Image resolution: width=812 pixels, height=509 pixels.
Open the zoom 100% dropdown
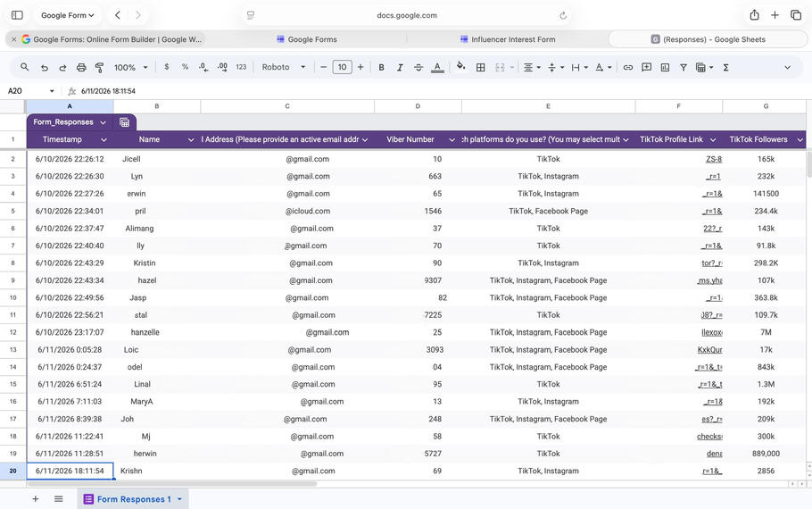click(x=130, y=67)
